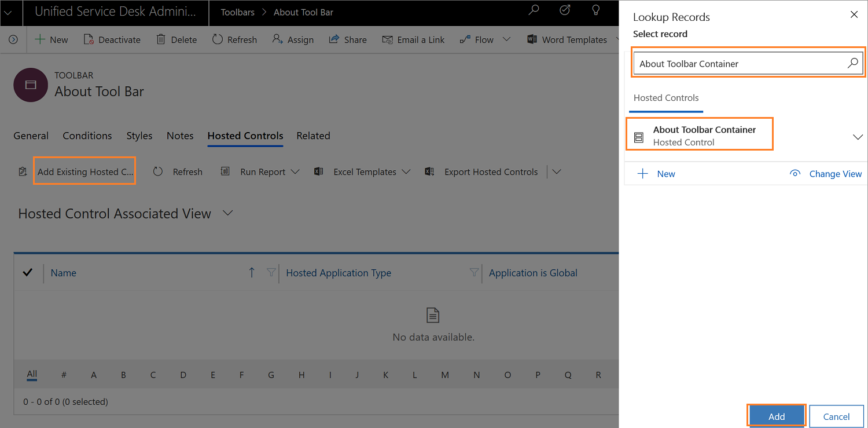
Task: Click the Excel Templates icon
Action: coord(318,171)
